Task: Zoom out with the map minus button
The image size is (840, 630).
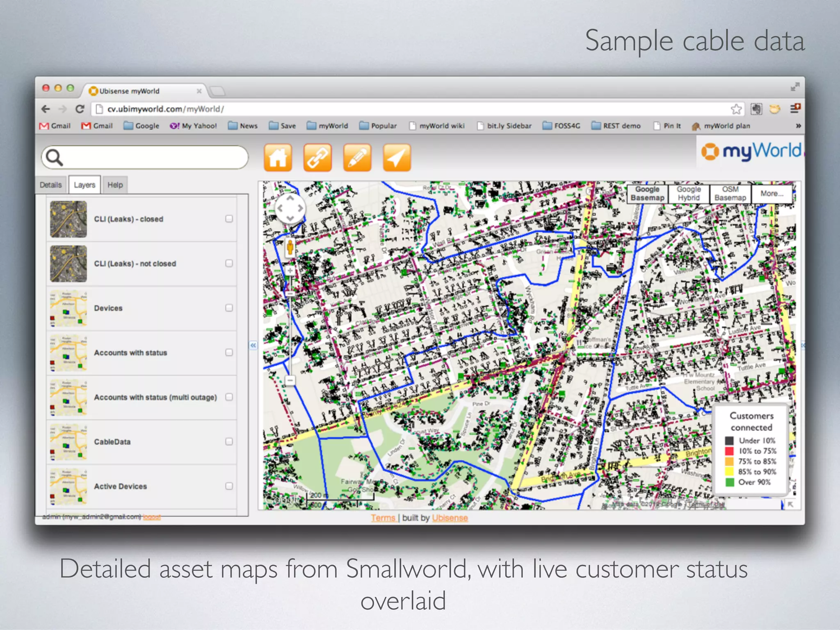Action: point(290,381)
